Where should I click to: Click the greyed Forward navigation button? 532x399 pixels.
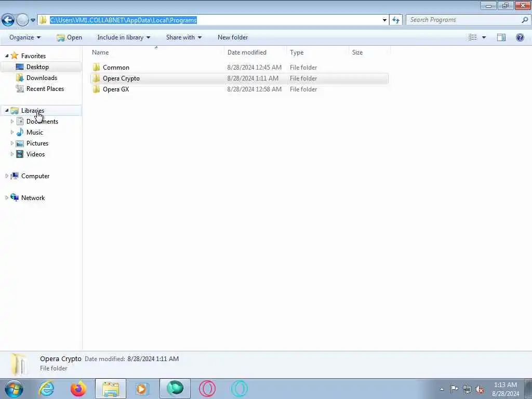[x=22, y=20]
